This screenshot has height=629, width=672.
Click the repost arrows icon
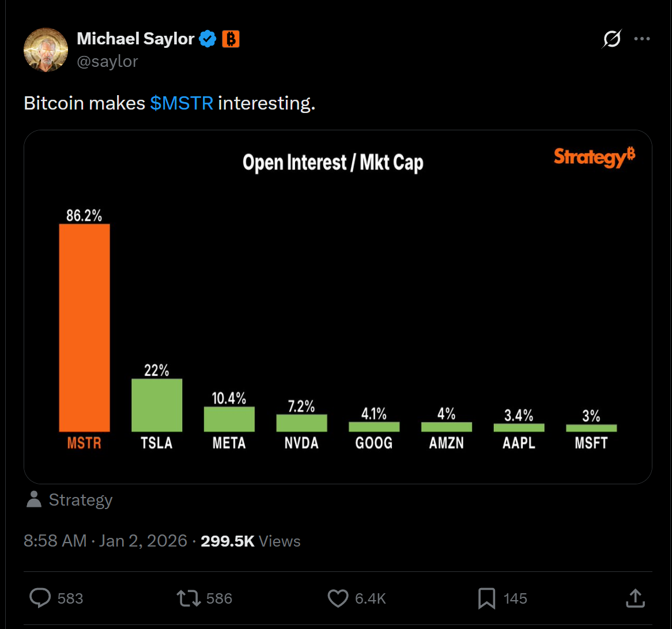click(x=189, y=598)
